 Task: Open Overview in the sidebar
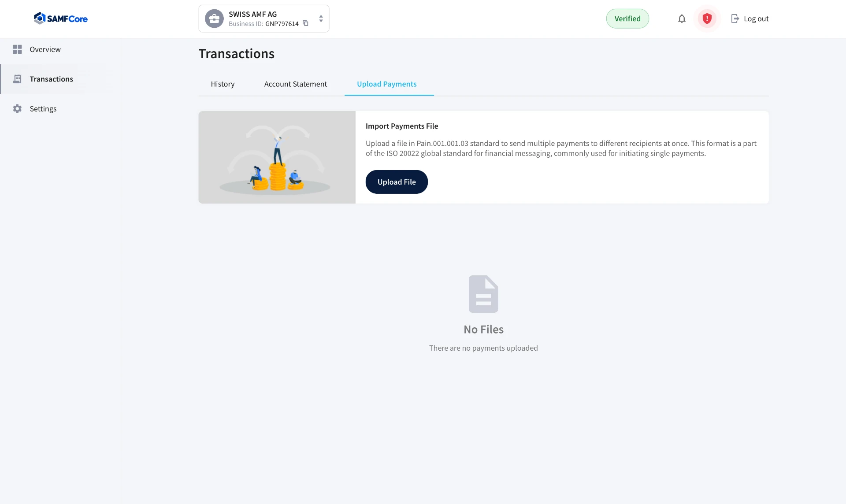pos(60,49)
